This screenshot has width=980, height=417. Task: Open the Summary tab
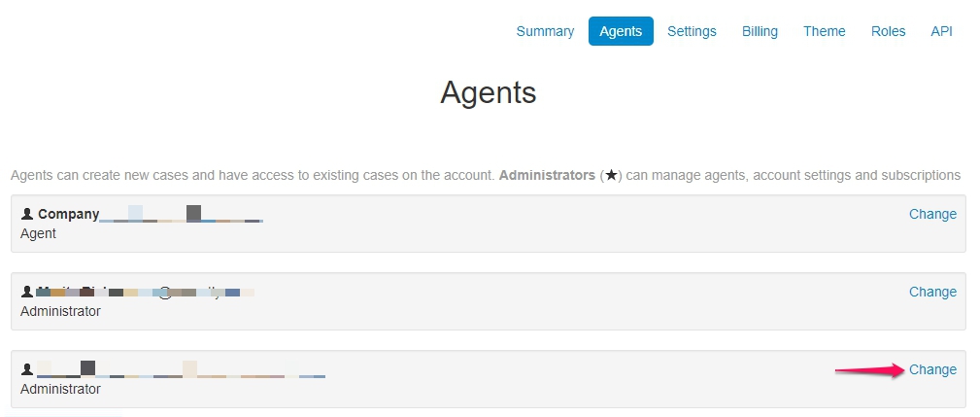point(545,31)
